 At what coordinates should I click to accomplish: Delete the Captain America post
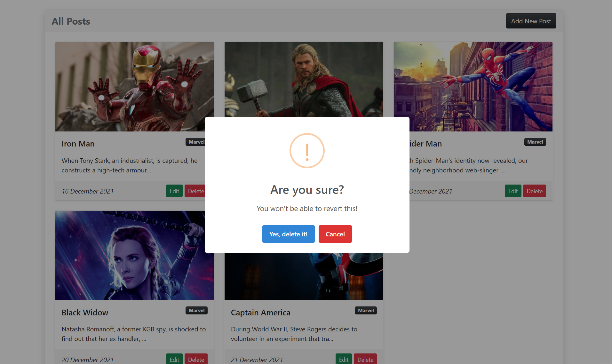[365, 359]
